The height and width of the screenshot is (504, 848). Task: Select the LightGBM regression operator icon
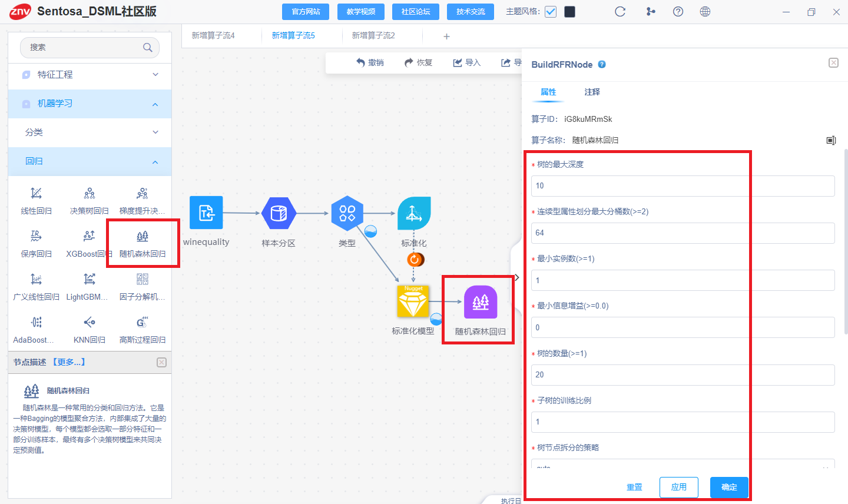point(89,279)
